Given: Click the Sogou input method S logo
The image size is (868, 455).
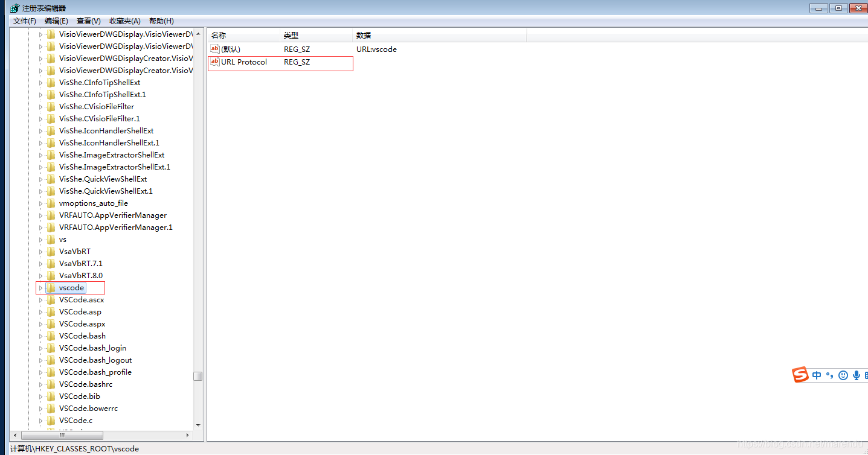Looking at the screenshot, I should pyautogui.click(x=800, y=375).
